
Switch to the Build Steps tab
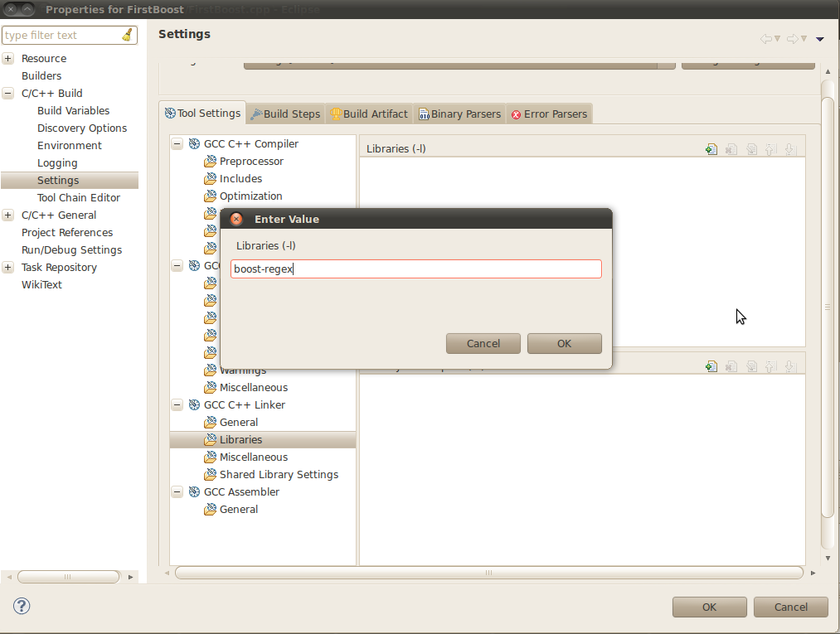(285, 114)
